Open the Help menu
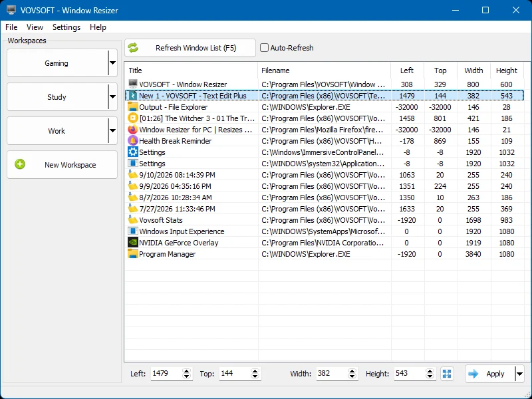 pyautogui.click(x=98, y=27)
